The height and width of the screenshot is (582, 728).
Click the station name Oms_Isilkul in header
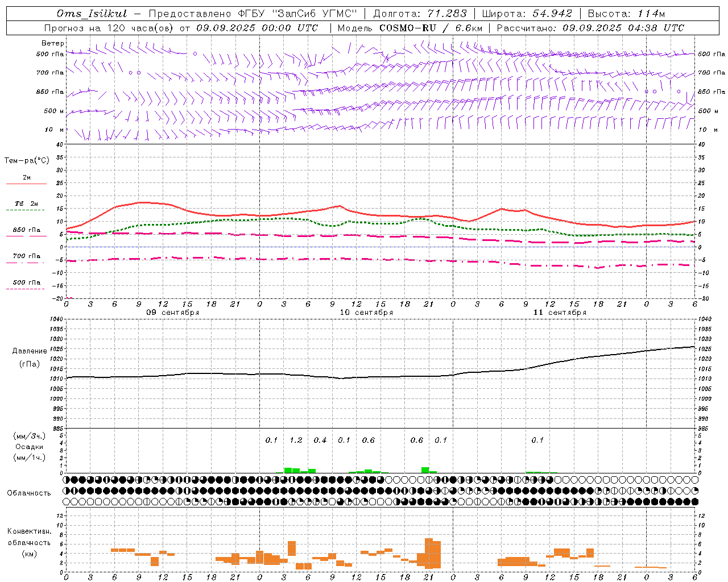tap(92, 14)
